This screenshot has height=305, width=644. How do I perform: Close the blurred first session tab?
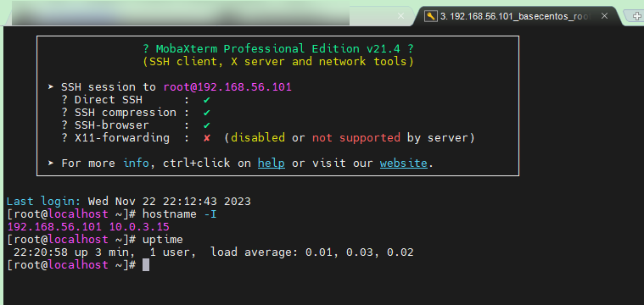click(400, 16)
